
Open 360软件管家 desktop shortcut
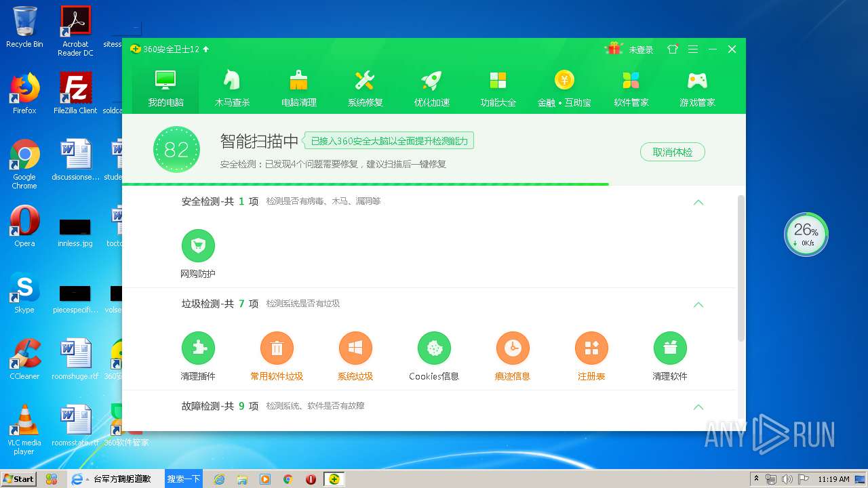(126, 426)
